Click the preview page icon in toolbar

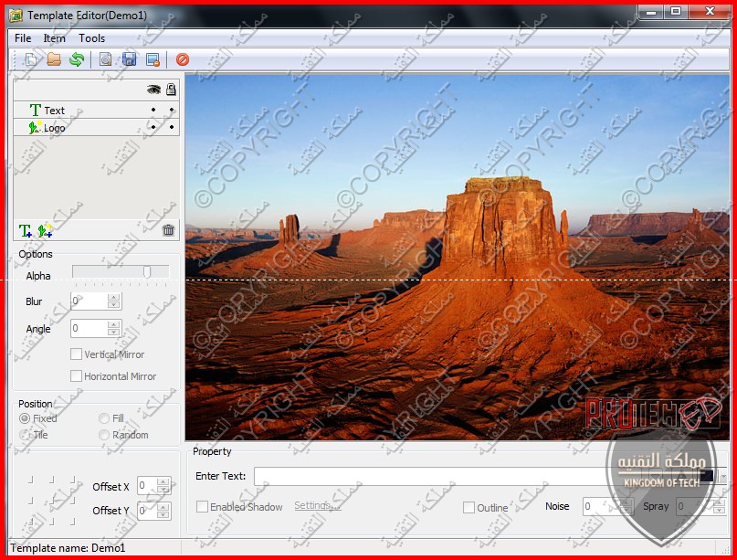(106, 59)
